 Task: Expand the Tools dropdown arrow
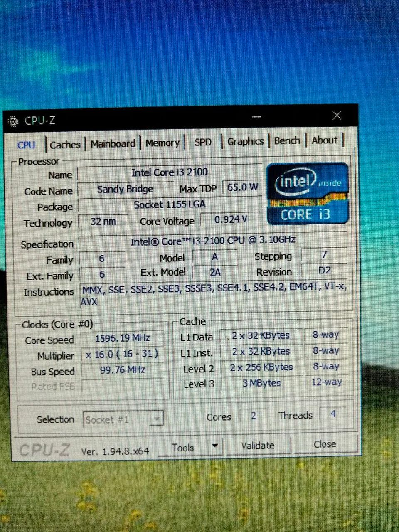[x=214, y=446]
